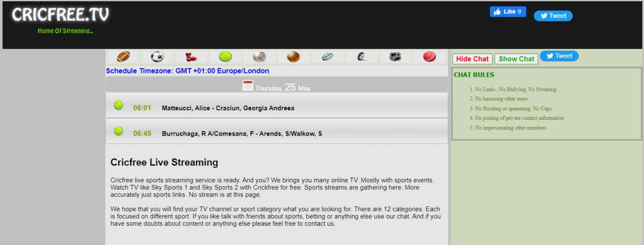The height and width of the screenshot is (245, 644).
Task: Click rule 'No posting of private contact information'
Action: [519, 118]
